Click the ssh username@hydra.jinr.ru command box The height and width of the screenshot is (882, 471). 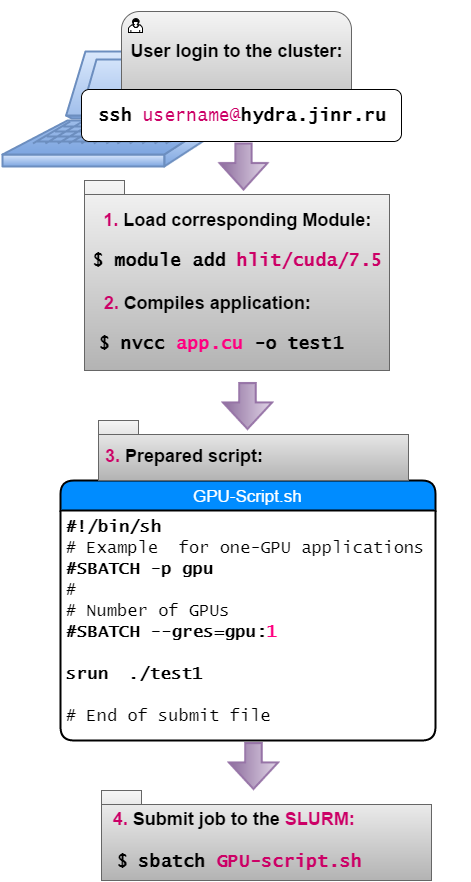coord(241,115)
